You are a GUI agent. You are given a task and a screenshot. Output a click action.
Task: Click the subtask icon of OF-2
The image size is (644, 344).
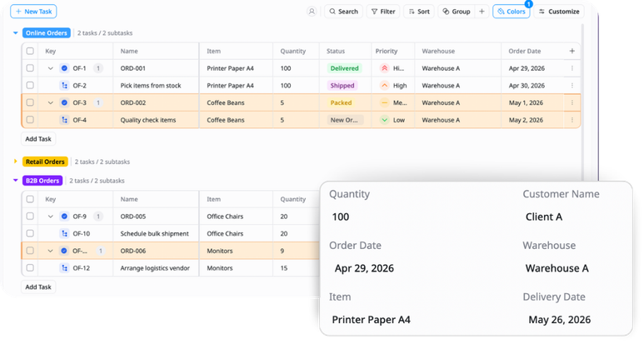tap(64, 86)
